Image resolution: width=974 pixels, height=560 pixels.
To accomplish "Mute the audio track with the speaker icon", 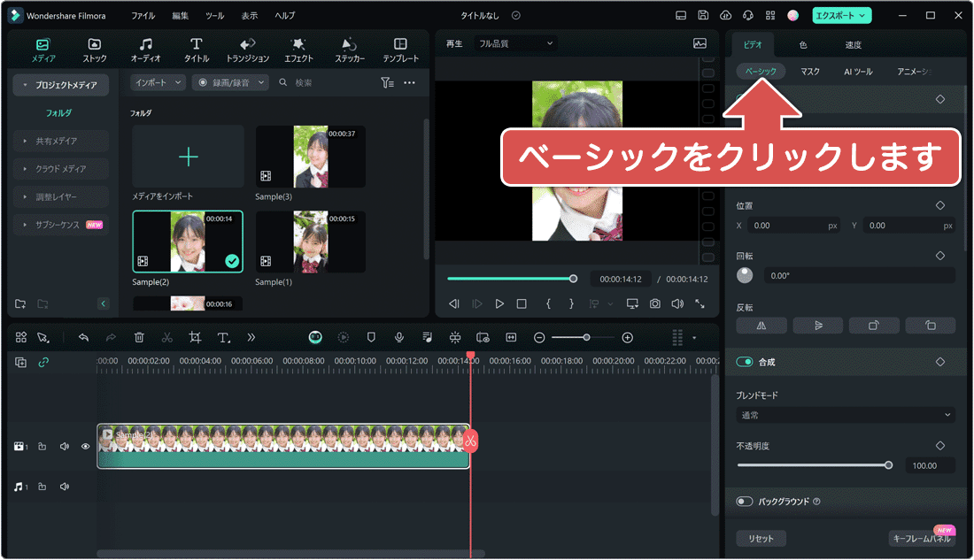I will click(x=64, y=486).
